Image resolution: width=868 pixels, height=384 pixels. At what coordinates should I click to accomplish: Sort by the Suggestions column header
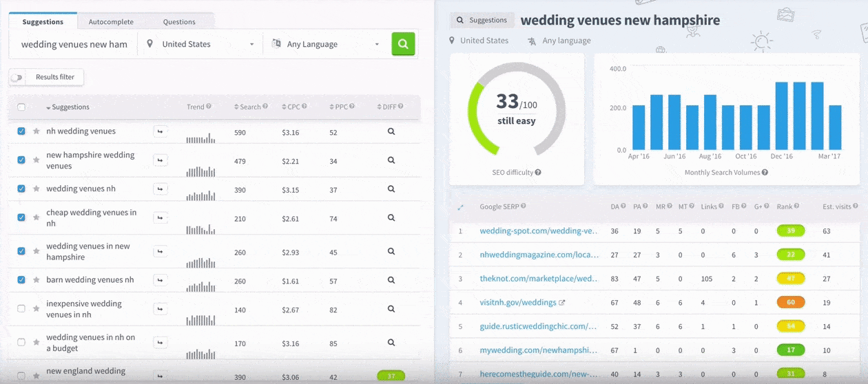tap(70, 107)
